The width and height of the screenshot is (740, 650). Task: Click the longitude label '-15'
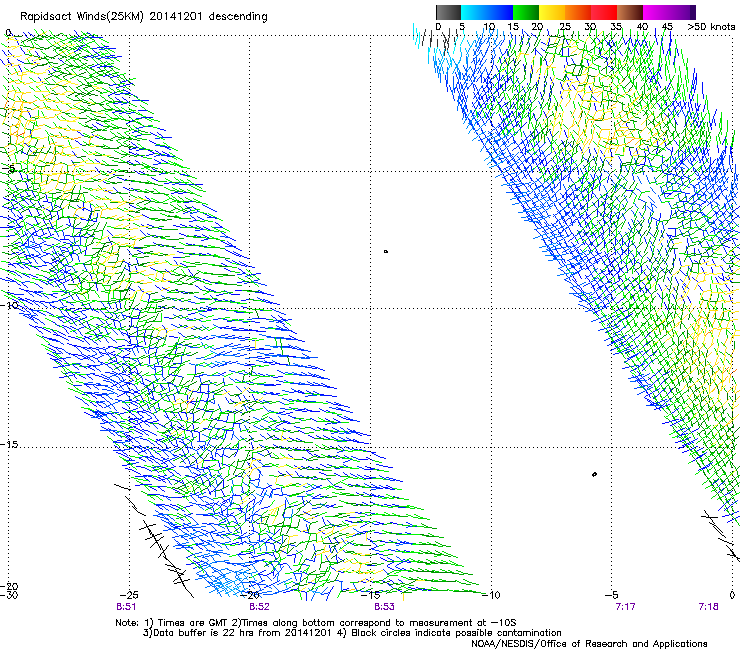[x=370, y=595]
